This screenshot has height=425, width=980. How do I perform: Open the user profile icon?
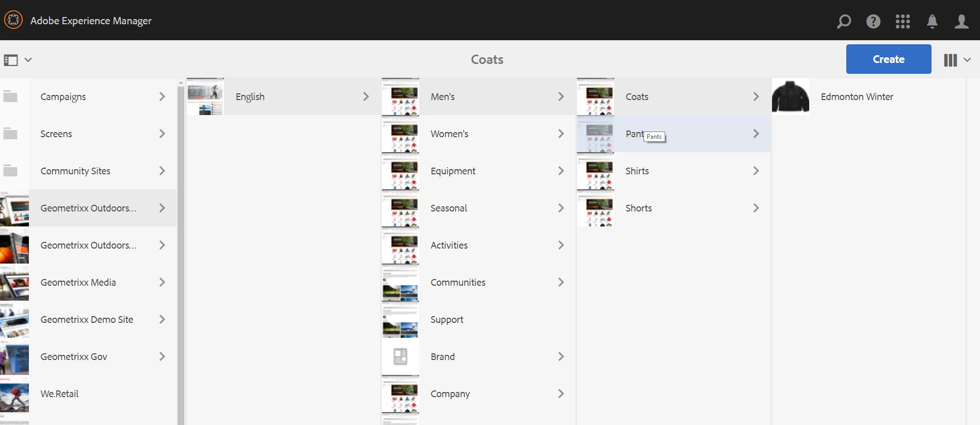[x=961, y=21]
